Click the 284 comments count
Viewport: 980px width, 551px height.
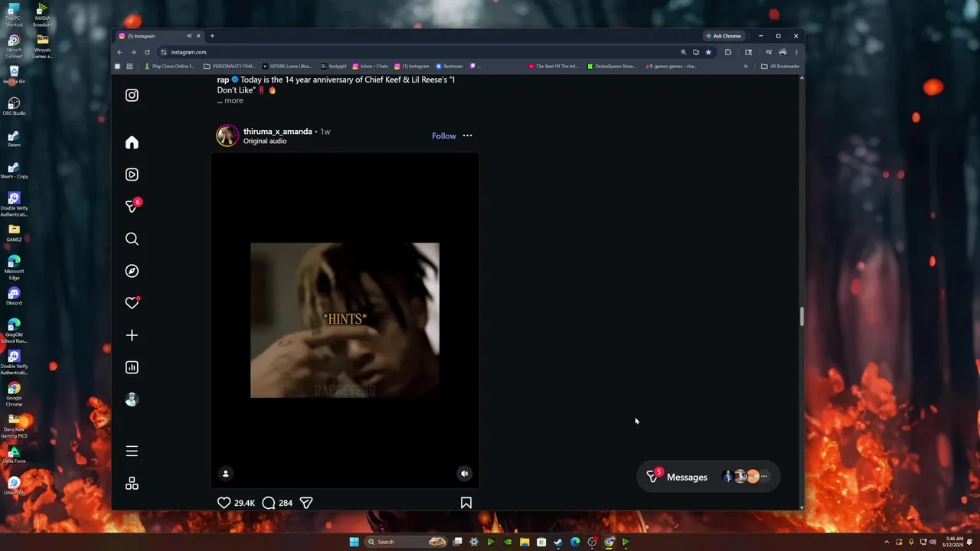pyautogui.click(x=286, y=503)
